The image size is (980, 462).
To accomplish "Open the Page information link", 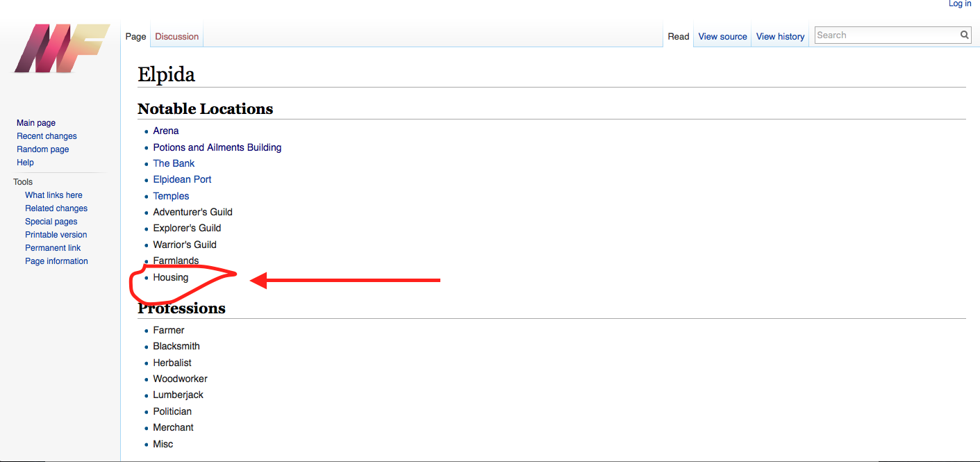I will click(x=56, y=261).
